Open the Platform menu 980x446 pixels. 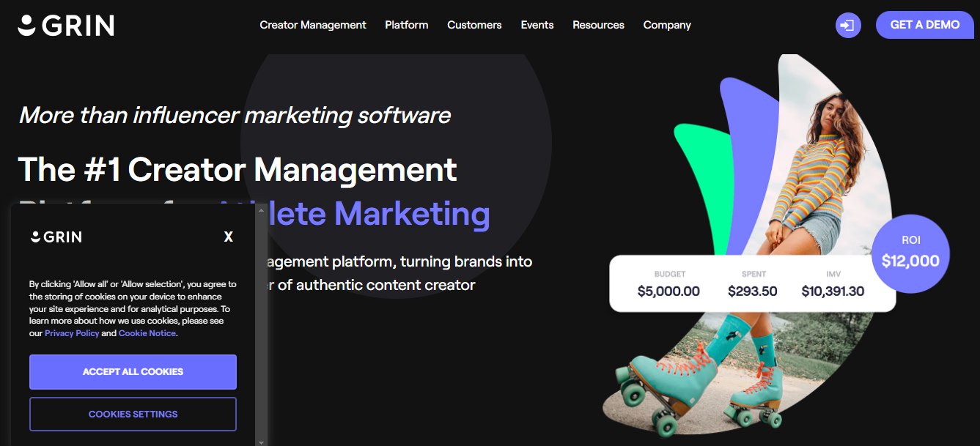[x=407, y=25]
